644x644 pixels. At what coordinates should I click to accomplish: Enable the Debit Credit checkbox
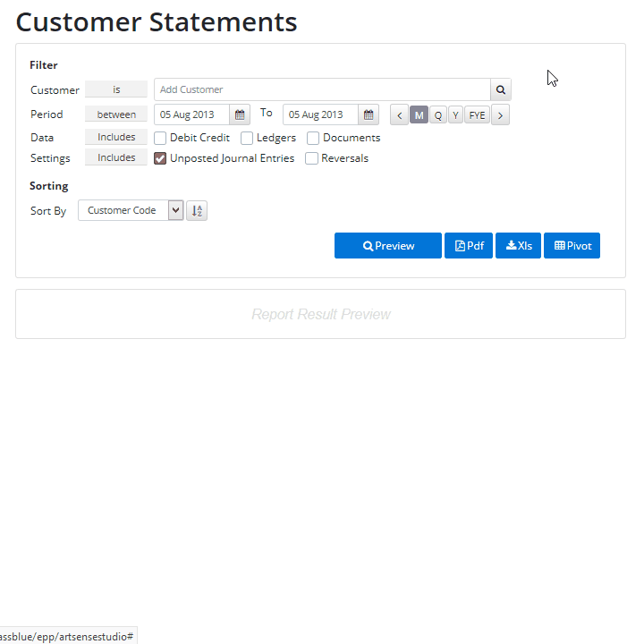click(160, 138)
